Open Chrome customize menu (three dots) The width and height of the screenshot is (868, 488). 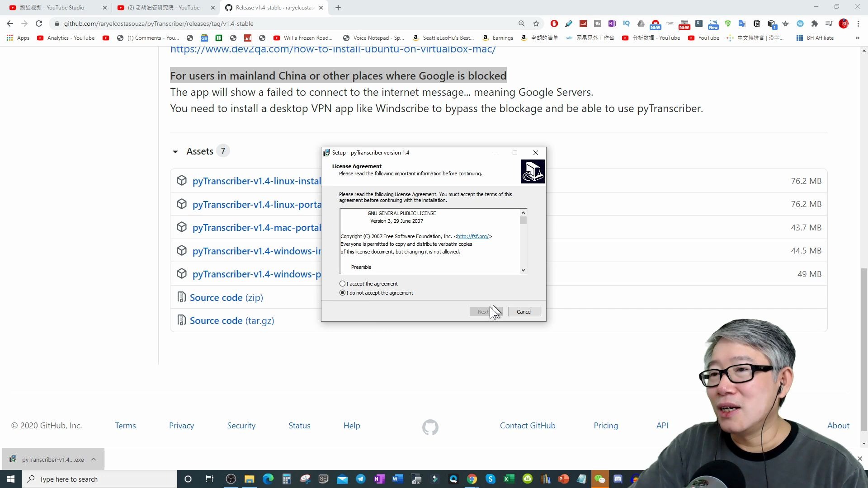[858, 23]
